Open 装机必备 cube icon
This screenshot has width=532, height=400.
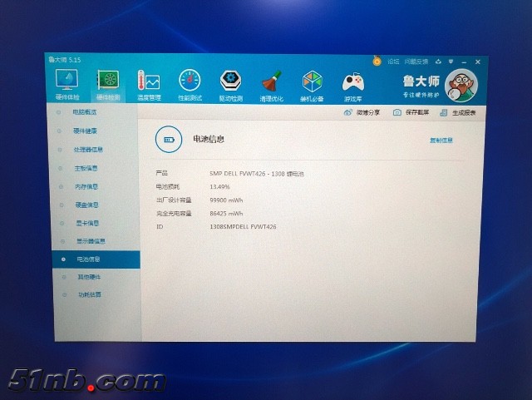(x=312, y=81)
